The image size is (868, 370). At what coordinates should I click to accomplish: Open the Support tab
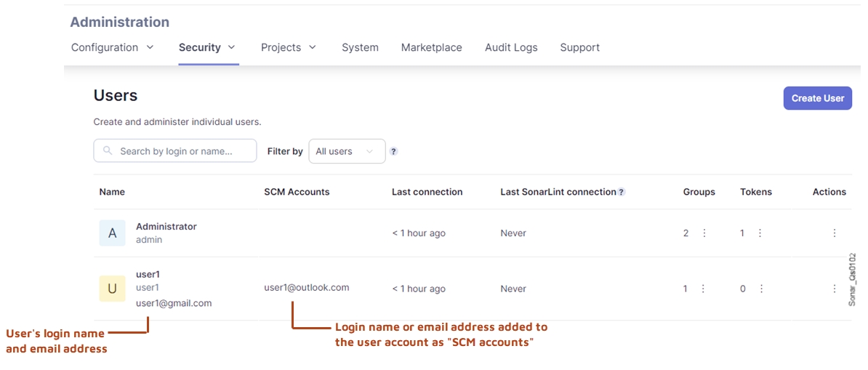click(x=579, y=47)
